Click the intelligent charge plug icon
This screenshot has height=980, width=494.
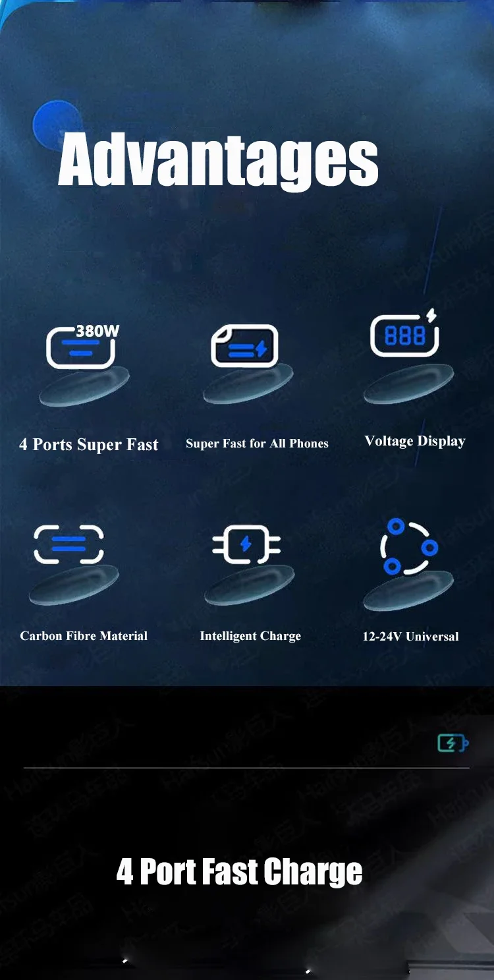point(246,544)
